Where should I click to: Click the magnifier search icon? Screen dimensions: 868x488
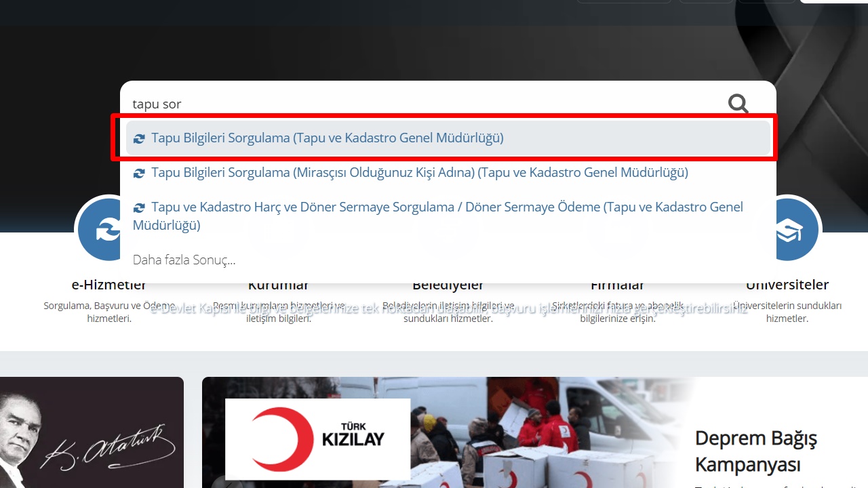coord(738,104)
